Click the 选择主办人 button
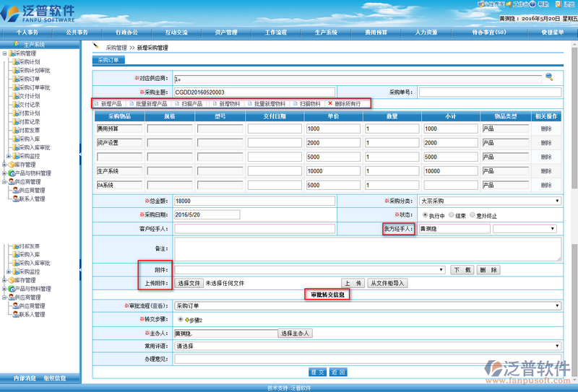Image resolution: width=578 pixels, height=392 pixels. click(295, 334)
